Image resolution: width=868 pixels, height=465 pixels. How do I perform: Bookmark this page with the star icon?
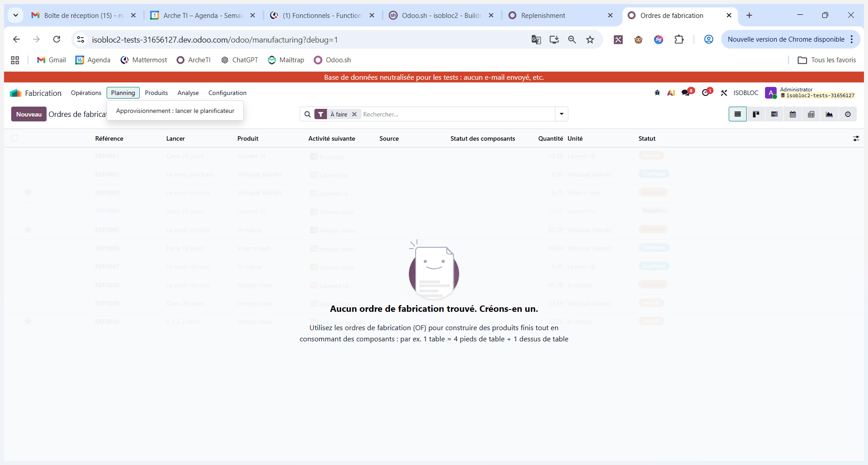point(590,39)
